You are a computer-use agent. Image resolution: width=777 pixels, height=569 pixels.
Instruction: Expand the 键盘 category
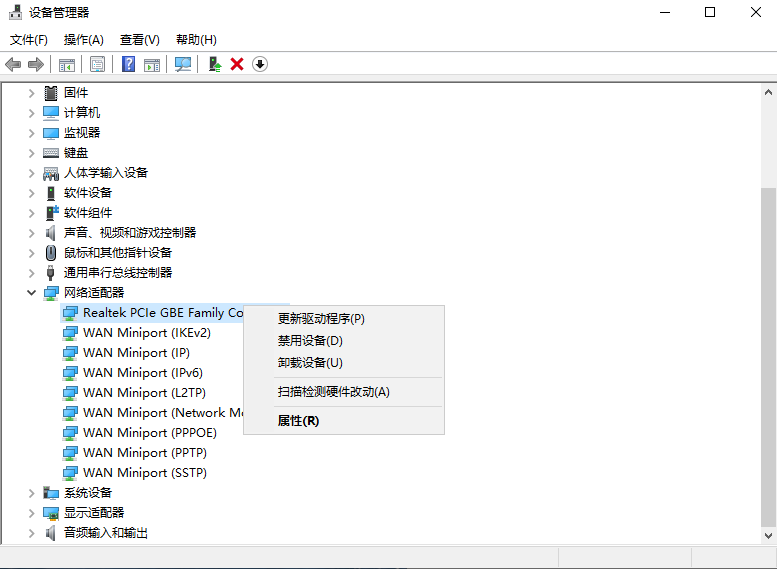pos(31,152)
